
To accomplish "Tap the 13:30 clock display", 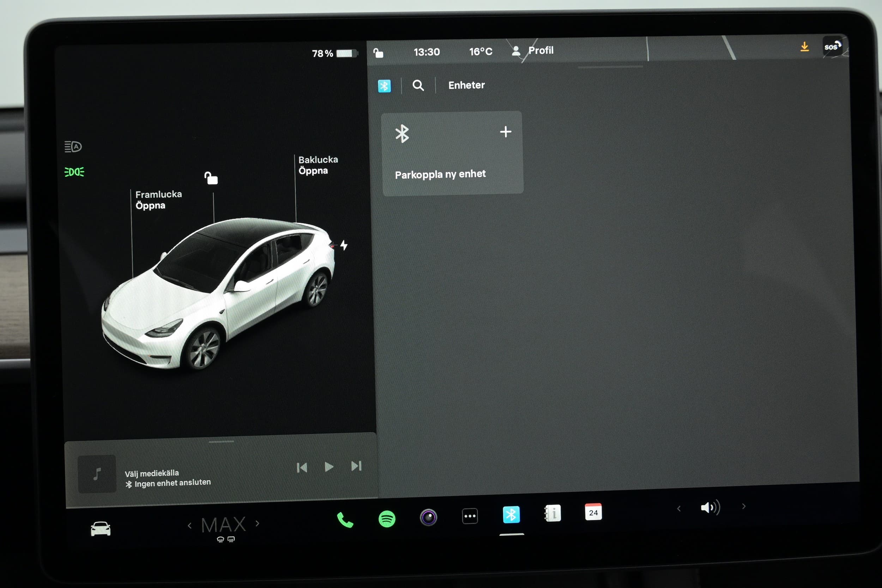I will pyautogui.click(x=427, y=52).
